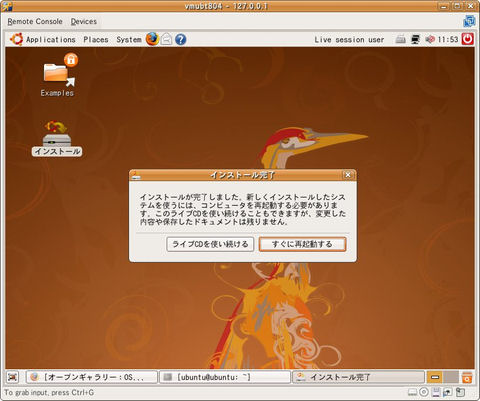Image resolution: width=480 pixels, height=401 pixels.
Task: Select the first active workspace in switcher
Action: point(435,377)
